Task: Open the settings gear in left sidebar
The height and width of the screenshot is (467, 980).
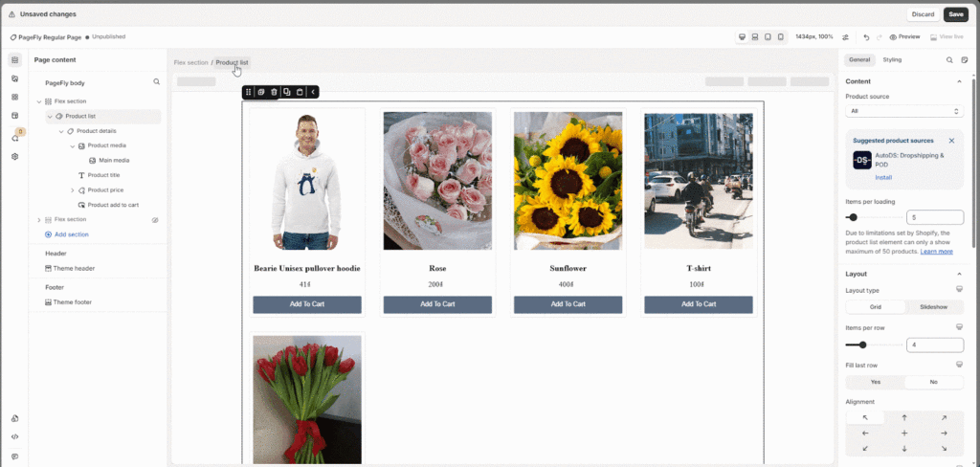Action: click(x=14, y=156)
